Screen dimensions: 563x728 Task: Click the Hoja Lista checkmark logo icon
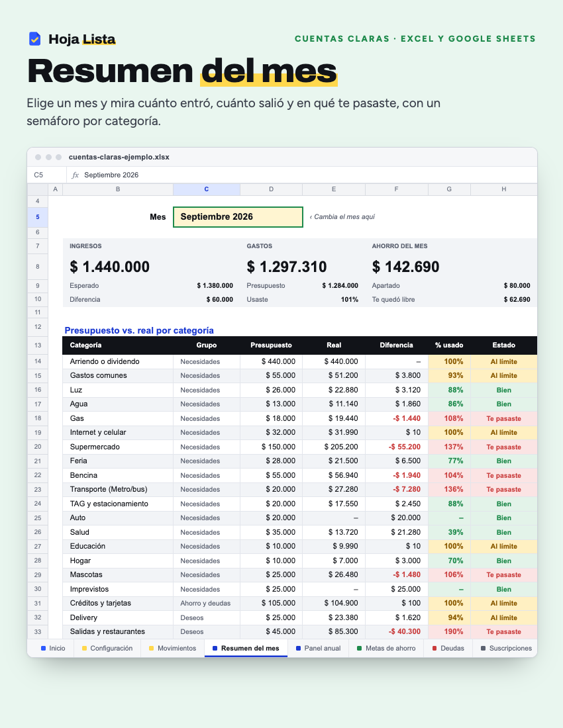click(35, 39)
